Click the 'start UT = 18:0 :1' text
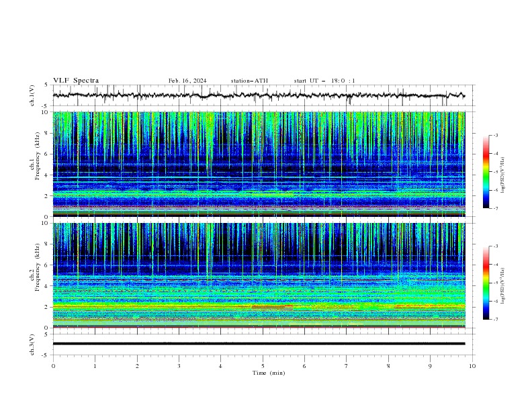Viewport: 532px width, 411px height. (x=324, y=81)
